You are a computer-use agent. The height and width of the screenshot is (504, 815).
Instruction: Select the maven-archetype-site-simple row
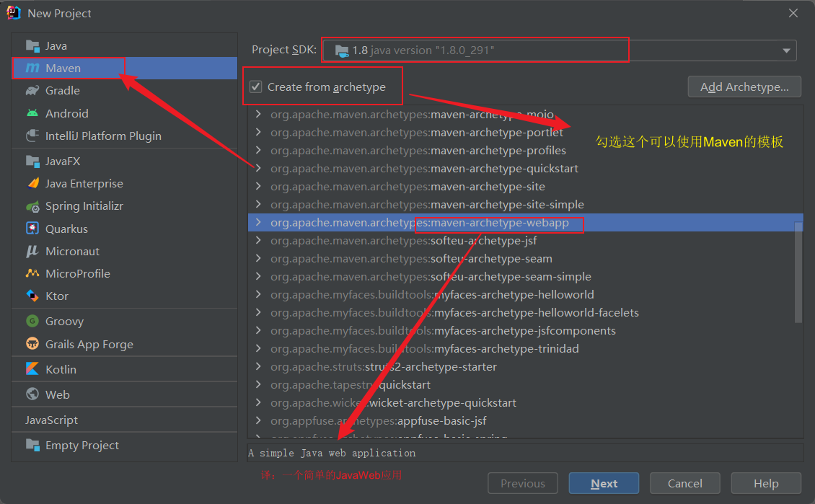click(526, 204)
